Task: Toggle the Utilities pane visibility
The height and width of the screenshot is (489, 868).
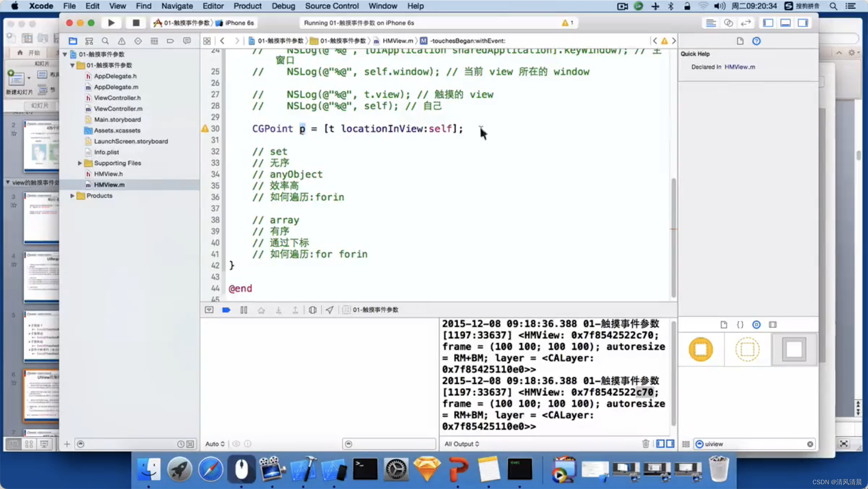Action: coord(803,23)
